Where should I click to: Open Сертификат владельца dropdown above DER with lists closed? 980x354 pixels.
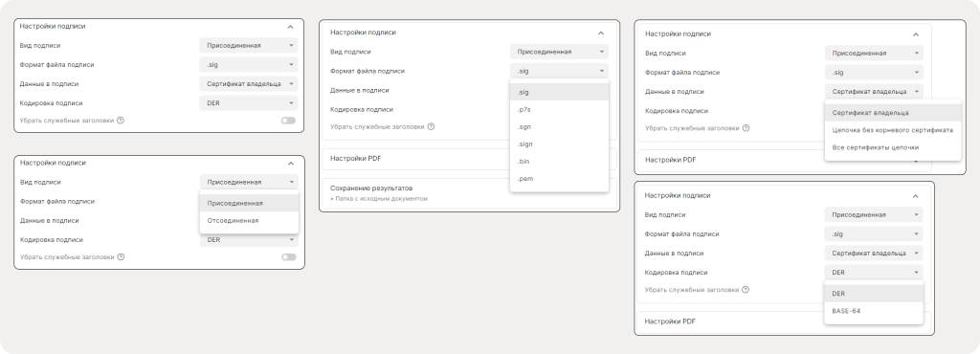pyautogui.click(x=249, y=83)
